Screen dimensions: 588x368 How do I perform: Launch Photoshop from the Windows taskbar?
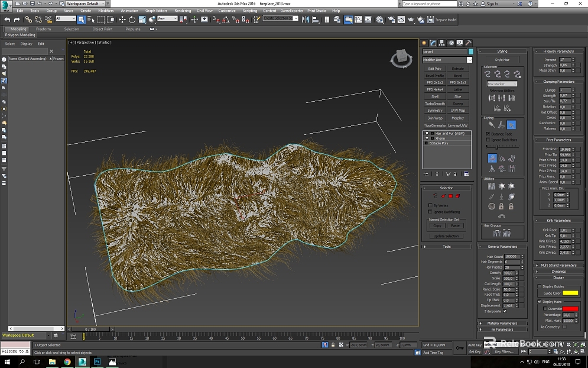click(97, 362)
